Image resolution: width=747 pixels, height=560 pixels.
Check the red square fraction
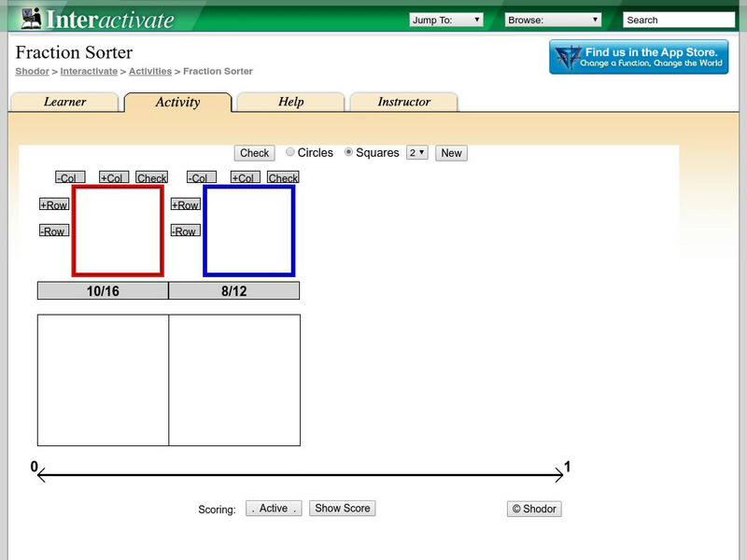coord(151,177)
